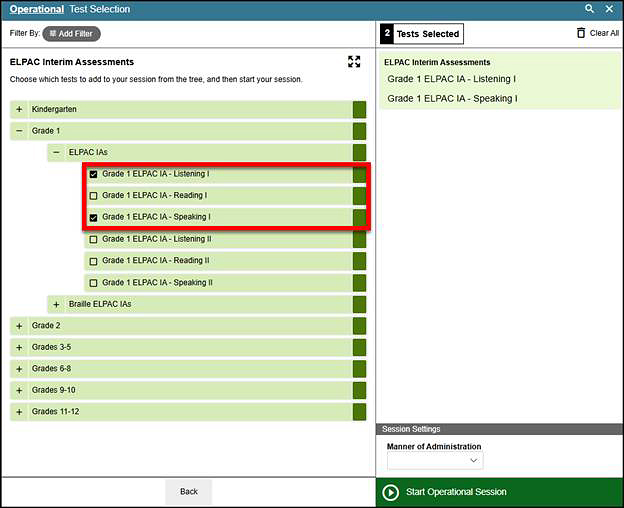Expand the Grades 3-5 tree node

[x=19, y=347]
